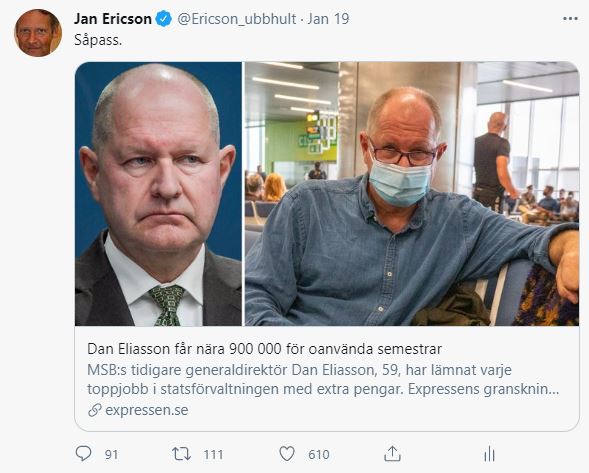This screenshot has height=473, width=589.
Task: Click the article description text starting MSB:s
Action: 323,379
